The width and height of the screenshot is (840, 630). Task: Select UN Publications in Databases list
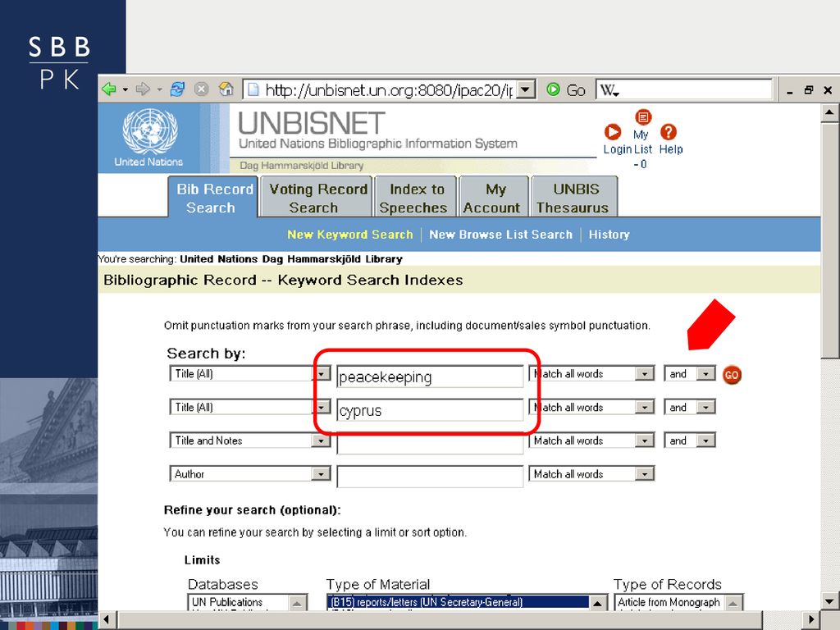[227, 602]
